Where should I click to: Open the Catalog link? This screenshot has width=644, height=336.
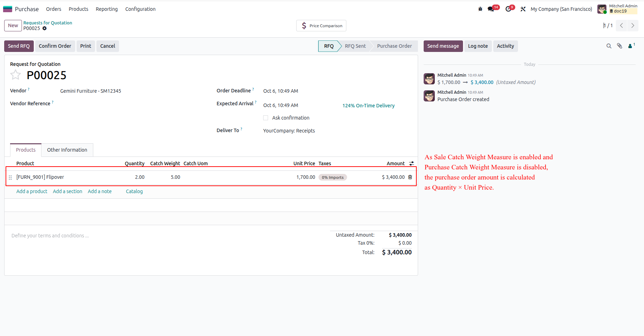pos(134,191)
